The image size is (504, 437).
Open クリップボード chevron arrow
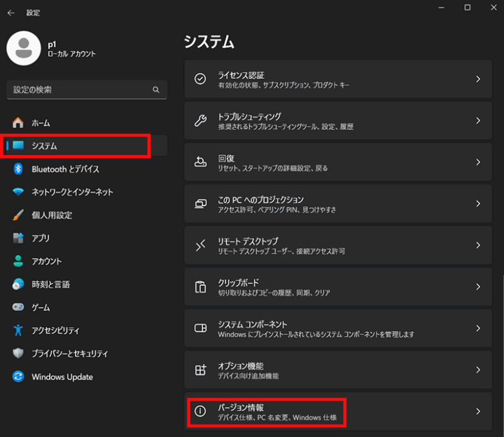(x=478, y=286)
